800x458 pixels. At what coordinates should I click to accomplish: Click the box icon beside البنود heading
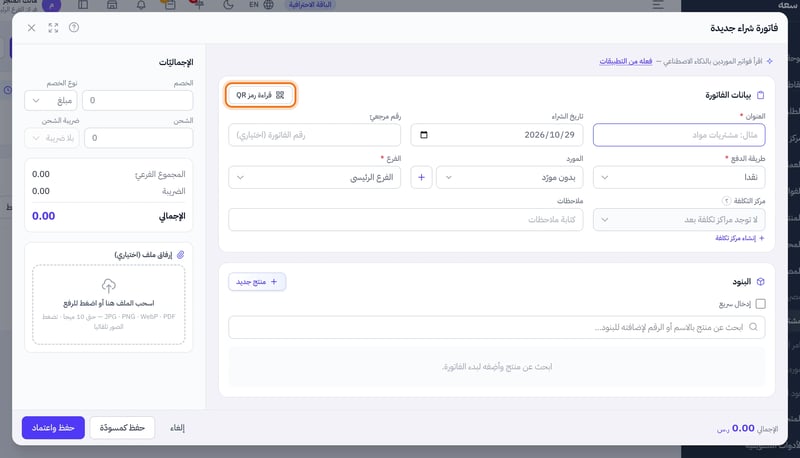761,282
